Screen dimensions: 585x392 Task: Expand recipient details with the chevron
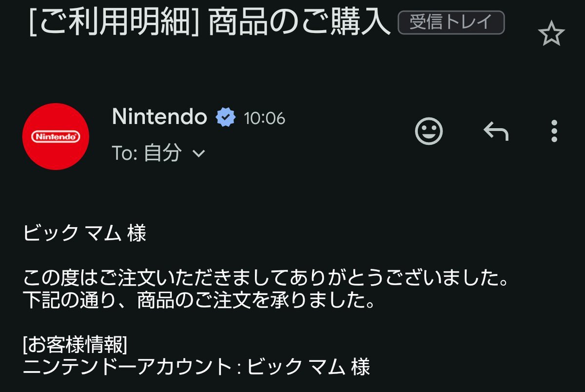click(198, 154)
